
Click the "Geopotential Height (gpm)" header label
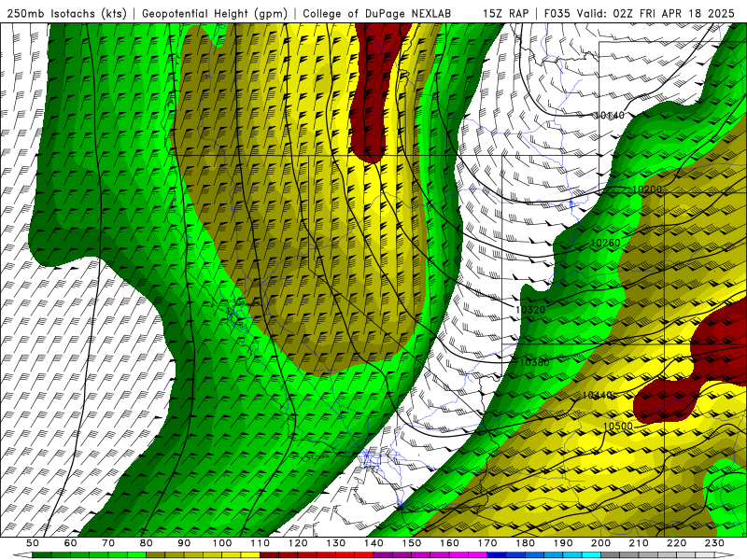[x=215, y=13]
